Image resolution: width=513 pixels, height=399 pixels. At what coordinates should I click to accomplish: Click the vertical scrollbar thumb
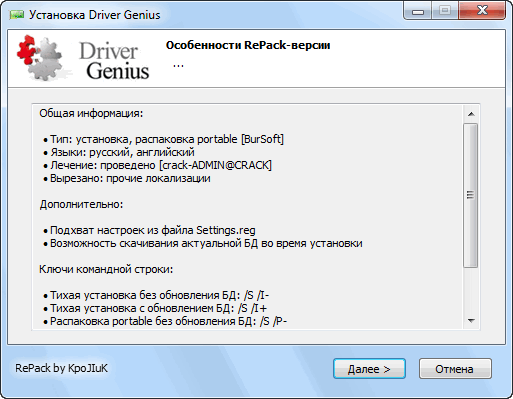tap(471, 195)
